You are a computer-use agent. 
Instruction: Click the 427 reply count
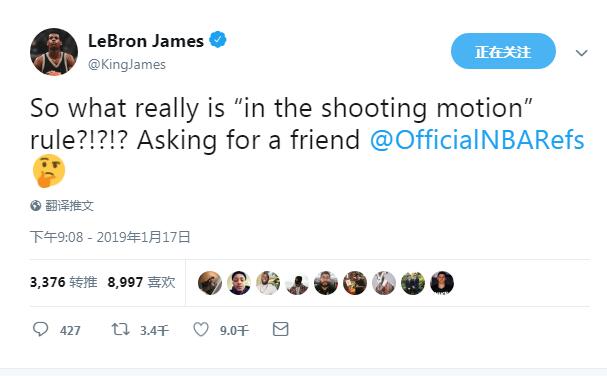coord(70,331)
